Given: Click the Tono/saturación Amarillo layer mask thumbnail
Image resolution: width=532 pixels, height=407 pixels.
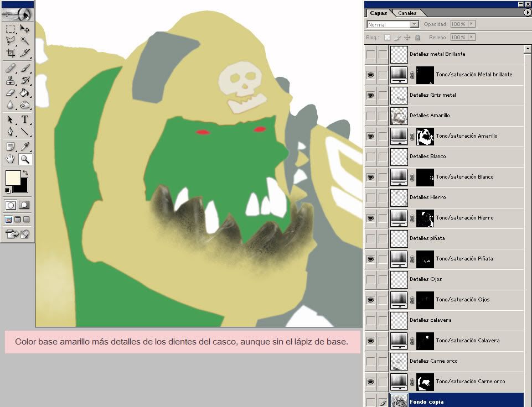Looking at the screenshot, I should [x=425, y=136].
